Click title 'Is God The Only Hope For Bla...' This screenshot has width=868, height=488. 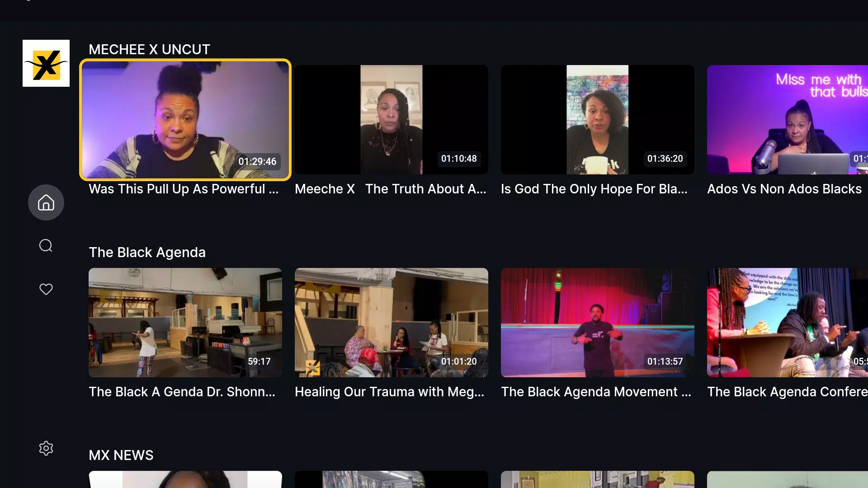(594, 189)
